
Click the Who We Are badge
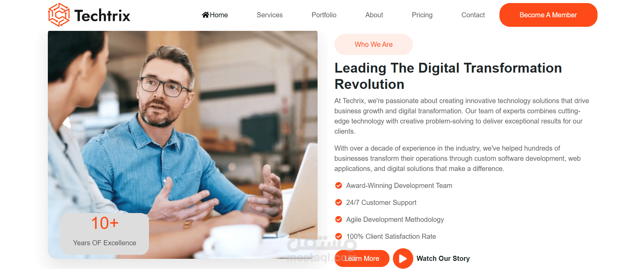(374, 44)
